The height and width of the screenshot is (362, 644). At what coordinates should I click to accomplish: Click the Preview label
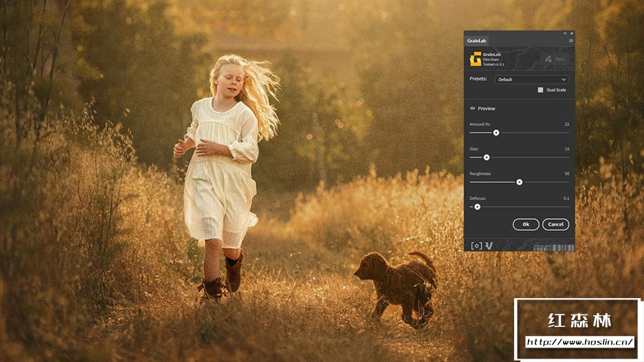[x=487, y=109]
